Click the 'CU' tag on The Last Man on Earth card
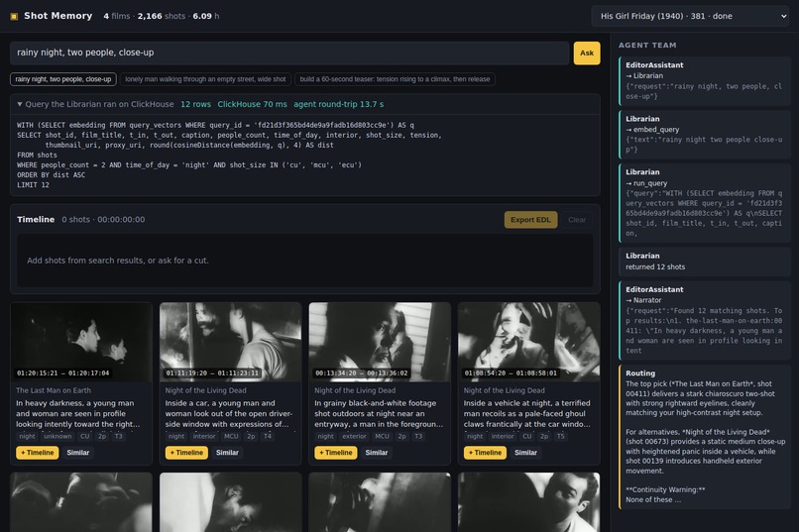This screenshot has width=799, height=532. (84, 436)
